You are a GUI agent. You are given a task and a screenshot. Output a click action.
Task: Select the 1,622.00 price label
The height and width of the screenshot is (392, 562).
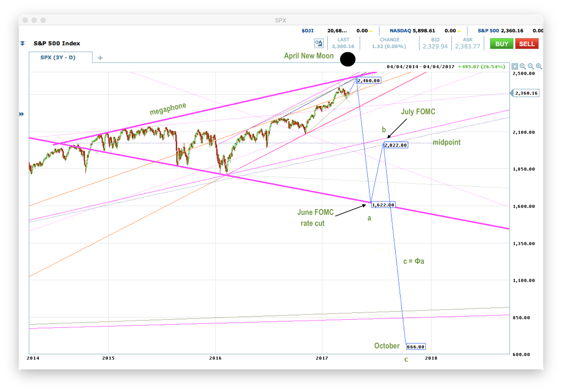[x=383, y=205]
